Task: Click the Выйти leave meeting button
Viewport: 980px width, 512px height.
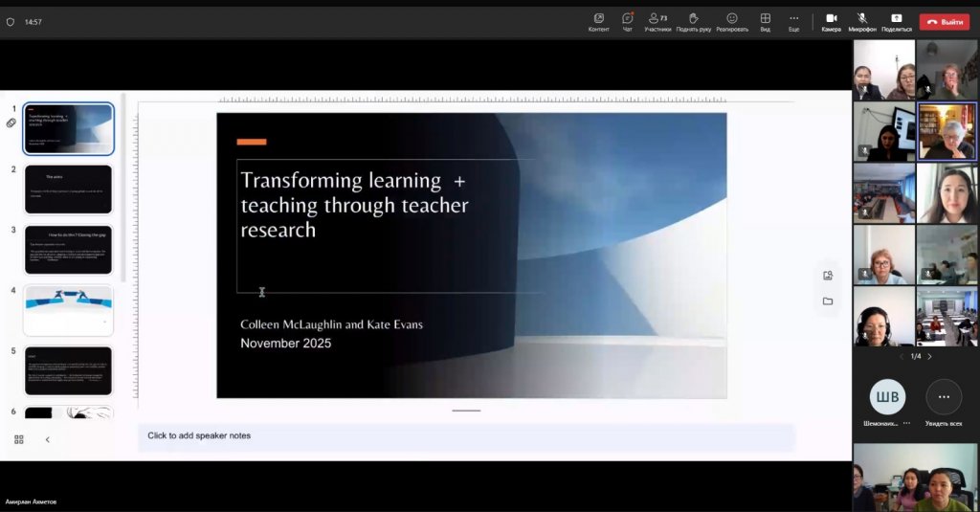Action: coord(944,21)
